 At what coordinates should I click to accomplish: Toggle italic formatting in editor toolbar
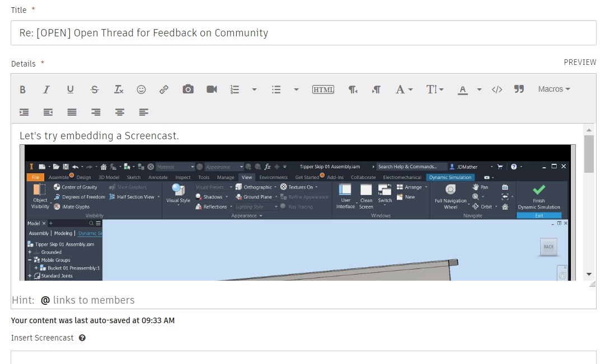(46, 89)
